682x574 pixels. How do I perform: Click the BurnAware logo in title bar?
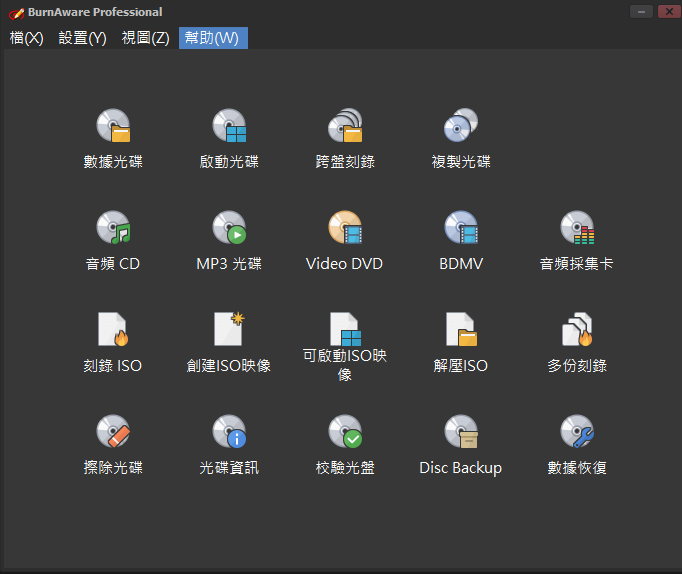[17, 13]
